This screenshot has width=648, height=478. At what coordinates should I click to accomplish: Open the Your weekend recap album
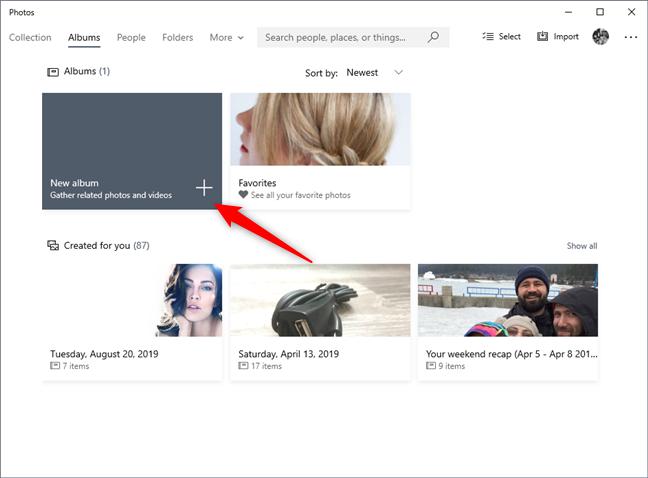(x=508, y=322)
